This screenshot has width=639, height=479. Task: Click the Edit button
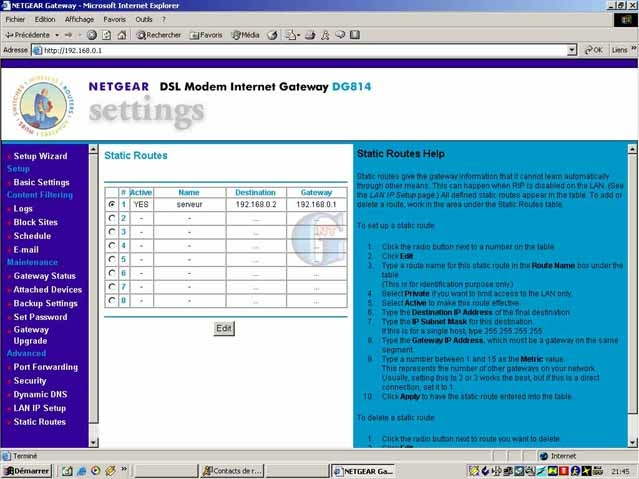(224, 328)
